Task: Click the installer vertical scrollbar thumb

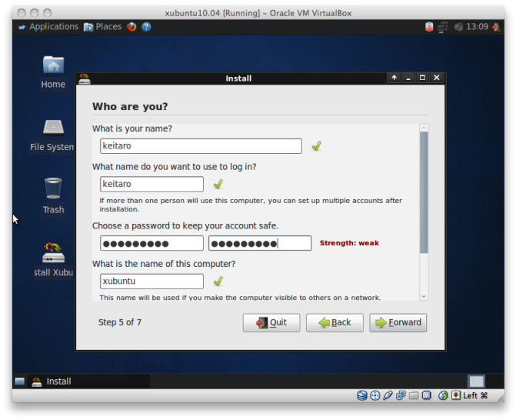Action: [x=424, y=192]
